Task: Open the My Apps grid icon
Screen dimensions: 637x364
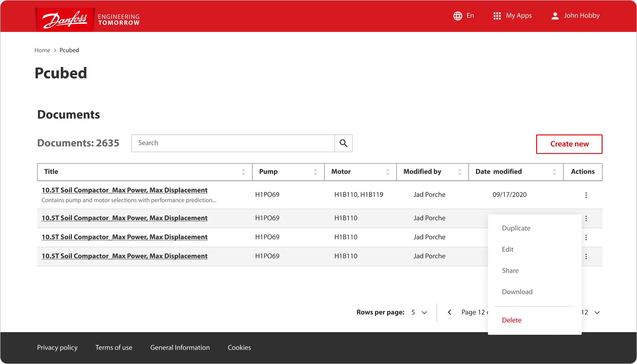Action: pos(497,16)
